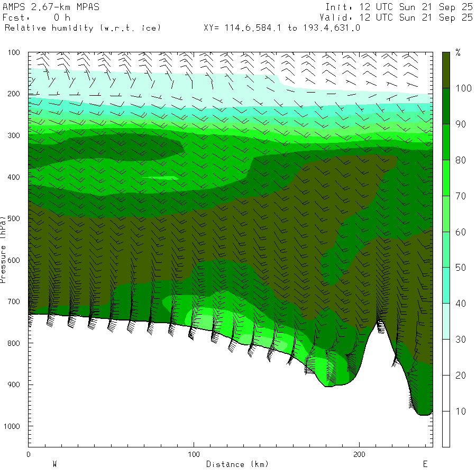Click the colorbar's 50 label

pos(461,268)
